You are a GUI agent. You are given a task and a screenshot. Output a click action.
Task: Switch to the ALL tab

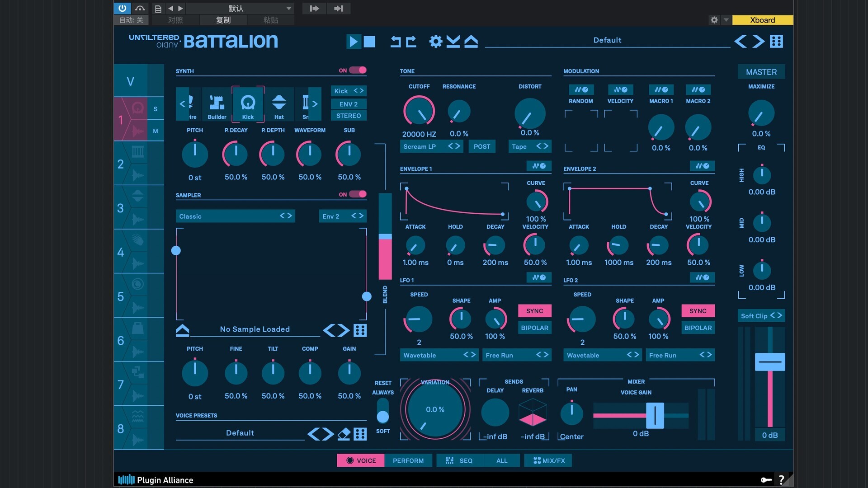click(x=502, y=460)
